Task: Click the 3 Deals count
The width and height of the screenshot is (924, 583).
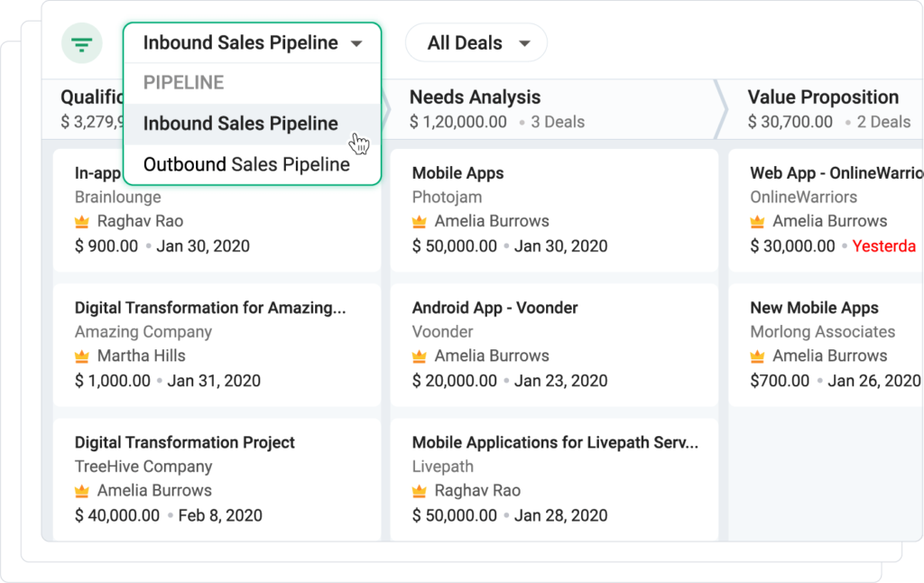Action: coord(558,122)
